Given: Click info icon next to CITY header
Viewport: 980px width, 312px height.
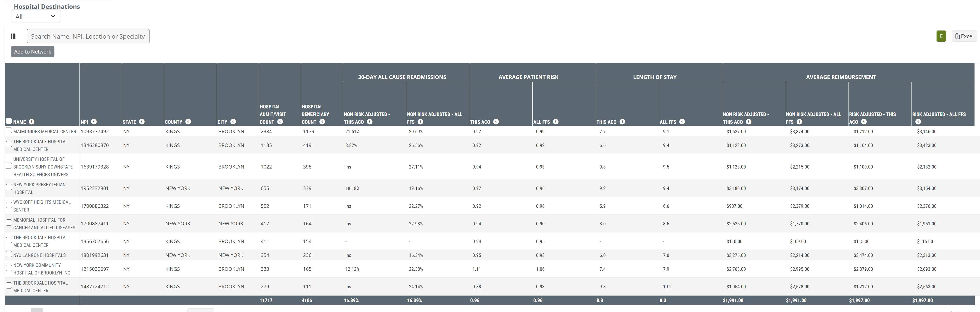Looking at the screenshot, I should (233, 122).
